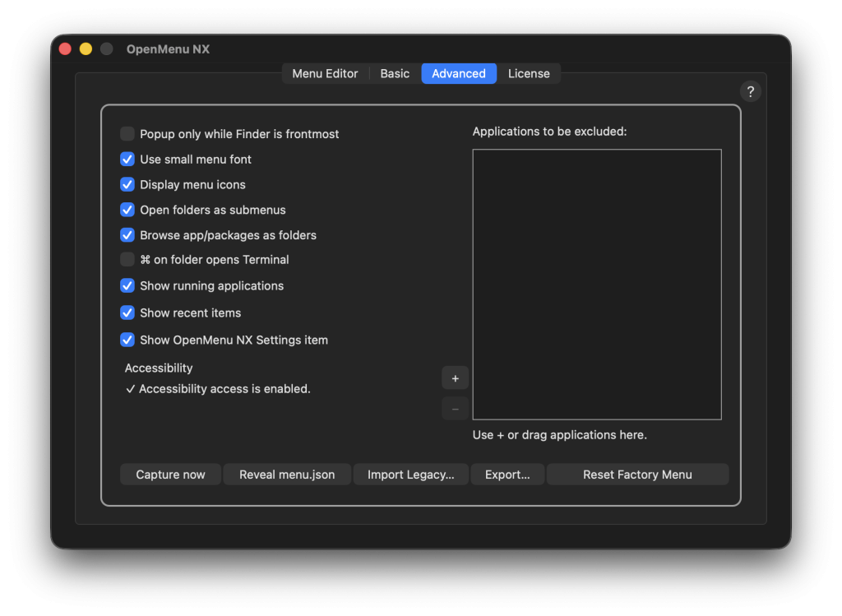Screen dimensions: 842x616
Task: Switch to the Menu Editor tab
Action: [x=325, y=73]
